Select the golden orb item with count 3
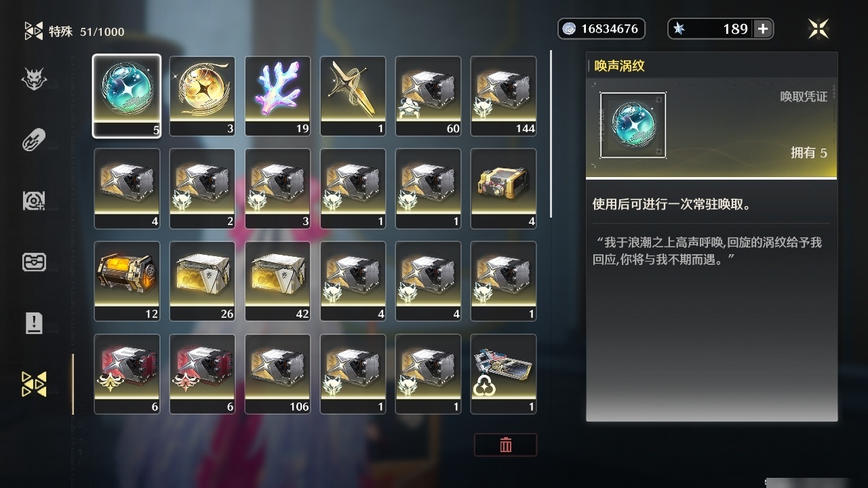Viewport: 868px width, 488px height. click(x=202, y=96)
